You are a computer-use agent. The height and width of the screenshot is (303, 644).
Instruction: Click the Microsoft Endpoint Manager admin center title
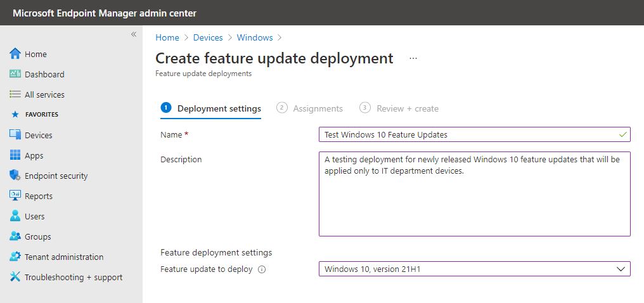[x=105, y=13]
